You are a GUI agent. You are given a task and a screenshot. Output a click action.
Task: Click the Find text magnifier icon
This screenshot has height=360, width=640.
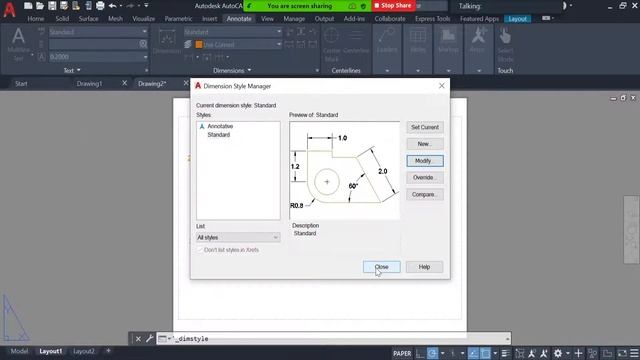pos(143,44)
